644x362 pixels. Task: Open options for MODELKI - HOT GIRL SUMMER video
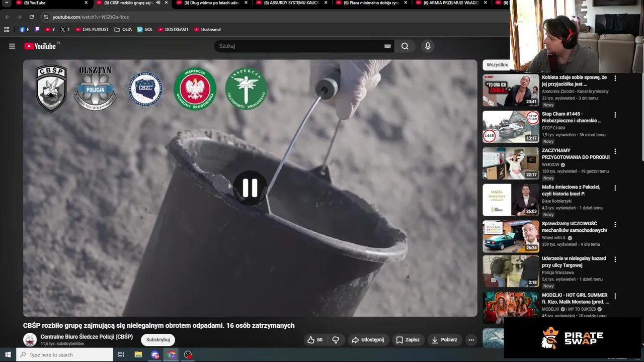(615, 296)
